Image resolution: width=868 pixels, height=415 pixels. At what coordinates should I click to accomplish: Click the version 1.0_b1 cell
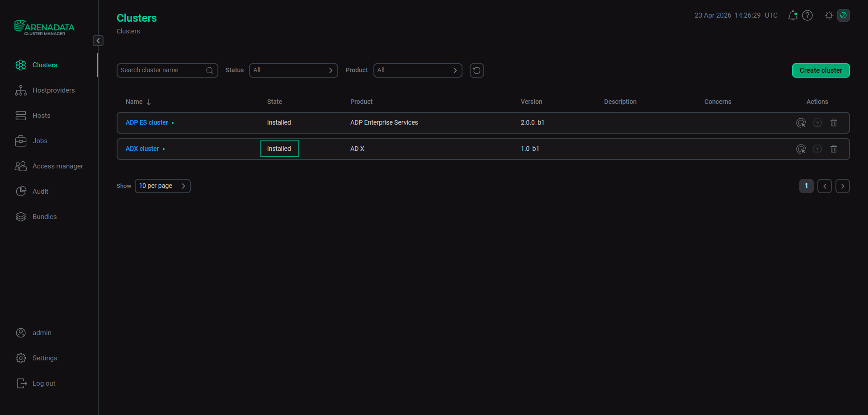[x=530, y=149]
